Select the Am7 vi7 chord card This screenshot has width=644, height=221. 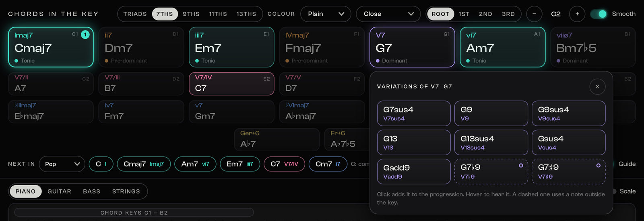[x=502, y=47]
